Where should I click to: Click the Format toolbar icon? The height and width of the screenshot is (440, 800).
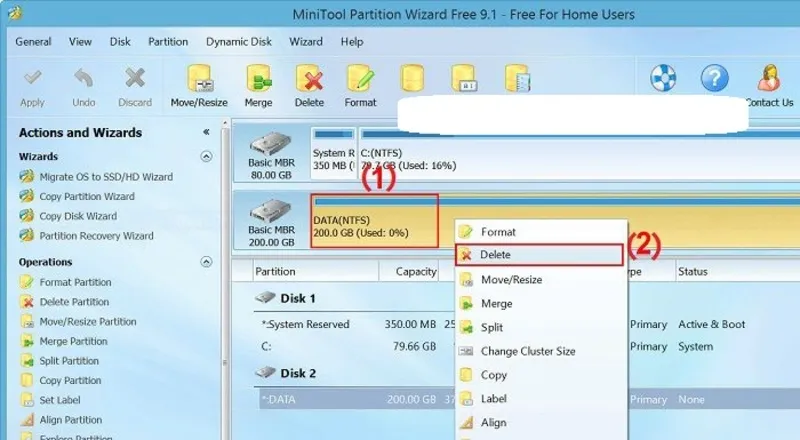[360, 78]
